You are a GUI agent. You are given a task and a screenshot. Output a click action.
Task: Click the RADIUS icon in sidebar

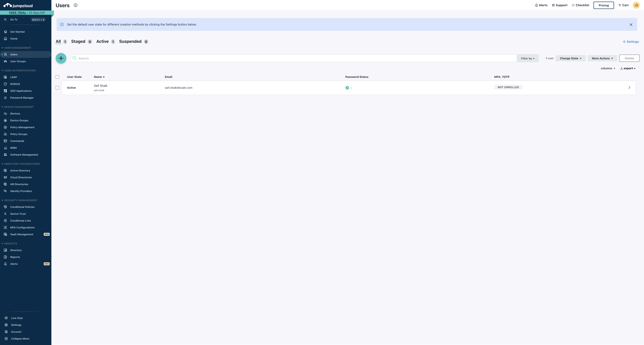pyautogui.click(x=5, y=84)
